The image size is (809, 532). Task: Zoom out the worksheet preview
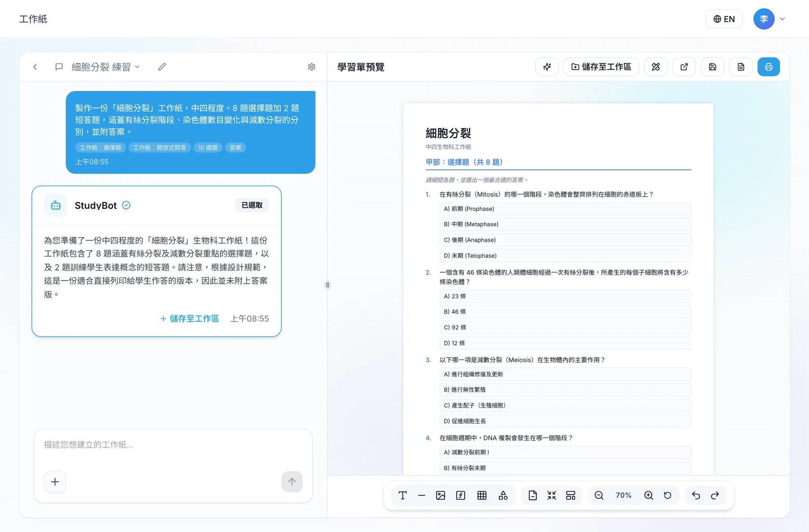(x=599, y=495)
